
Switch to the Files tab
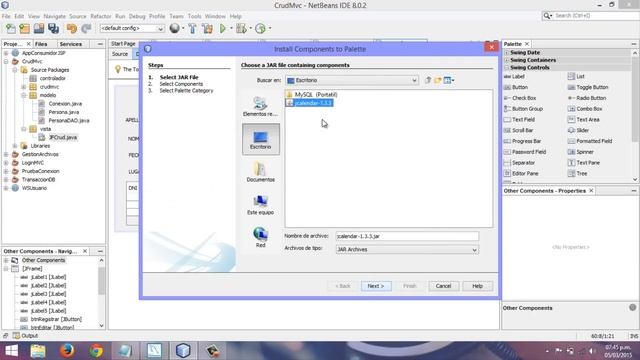pos(41,44)
